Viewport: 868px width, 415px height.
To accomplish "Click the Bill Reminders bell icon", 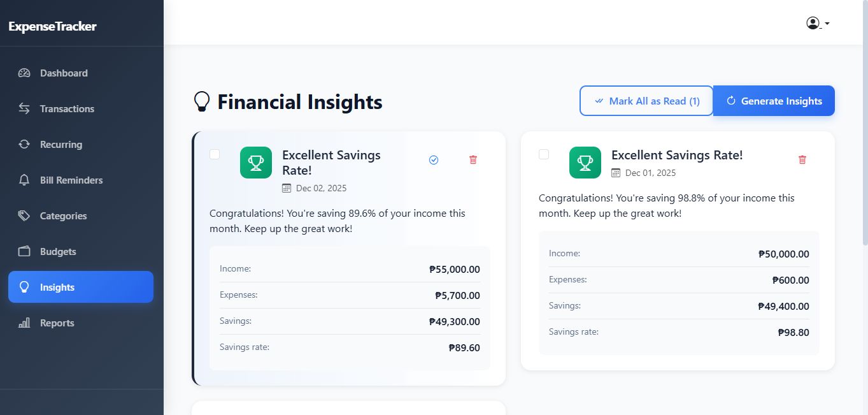I will click(x=24, y=180).
